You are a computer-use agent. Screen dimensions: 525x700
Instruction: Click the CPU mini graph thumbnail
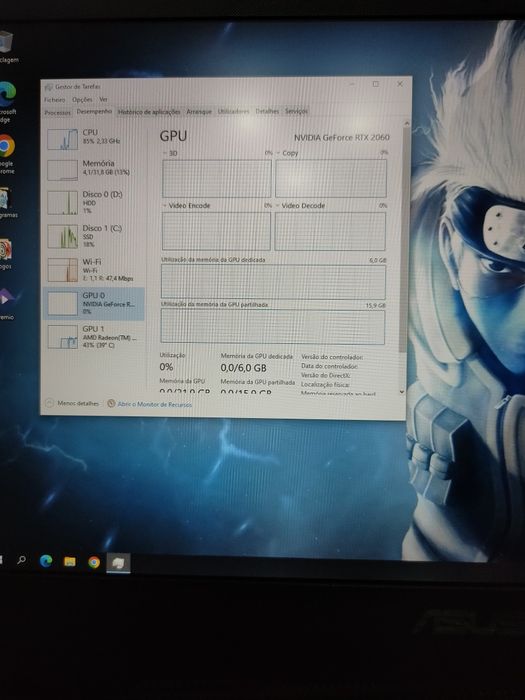62,139
